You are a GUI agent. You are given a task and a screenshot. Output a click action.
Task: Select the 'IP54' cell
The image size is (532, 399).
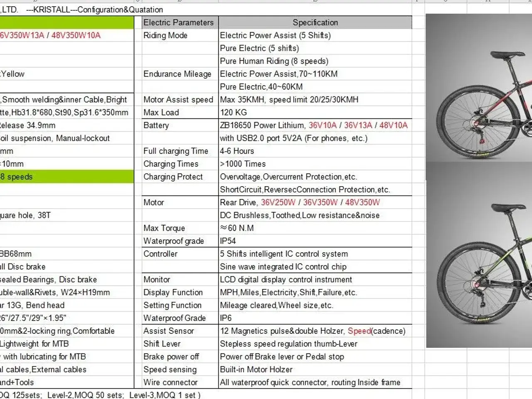coord(315,241)
